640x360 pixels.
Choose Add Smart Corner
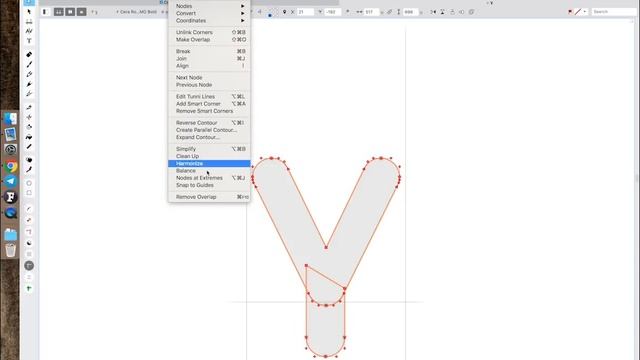[x=209, y=104]
